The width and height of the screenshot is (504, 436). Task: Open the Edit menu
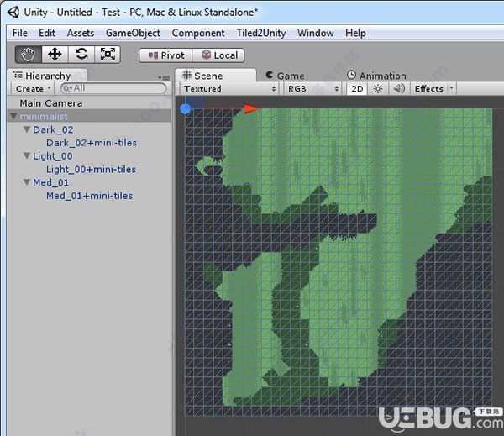click(47, 33)
